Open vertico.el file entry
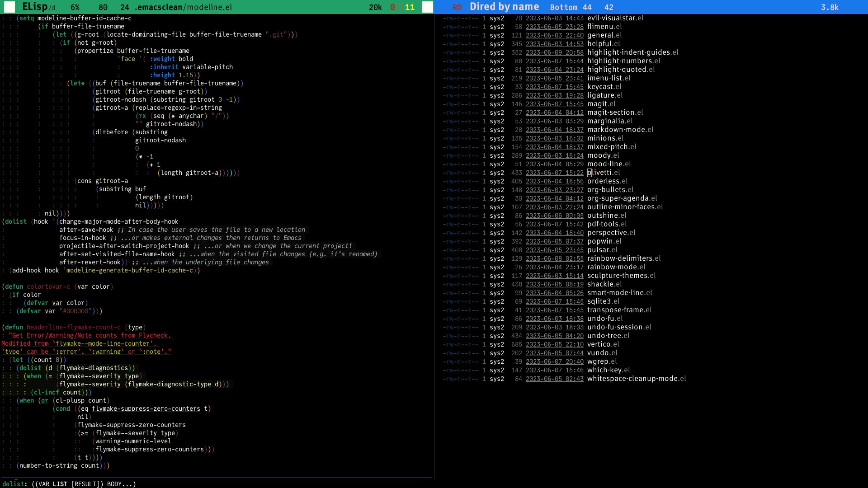This screenshot has width=868, height=488. (x=603, y=344)
